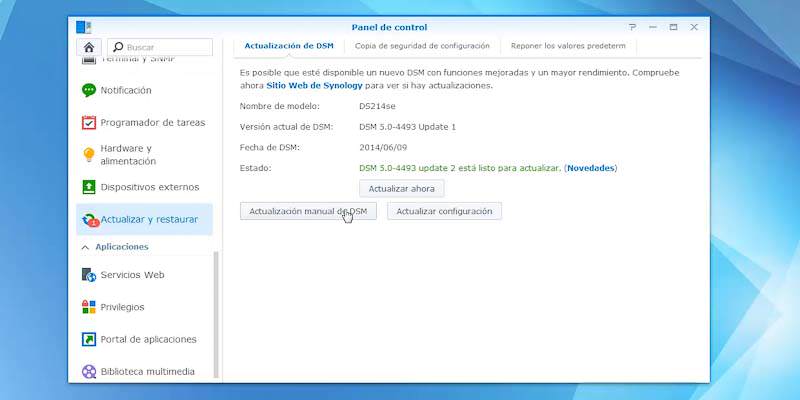Click the Actualizar ahora button
The image size is (800, 400).
tap(402, 189)
